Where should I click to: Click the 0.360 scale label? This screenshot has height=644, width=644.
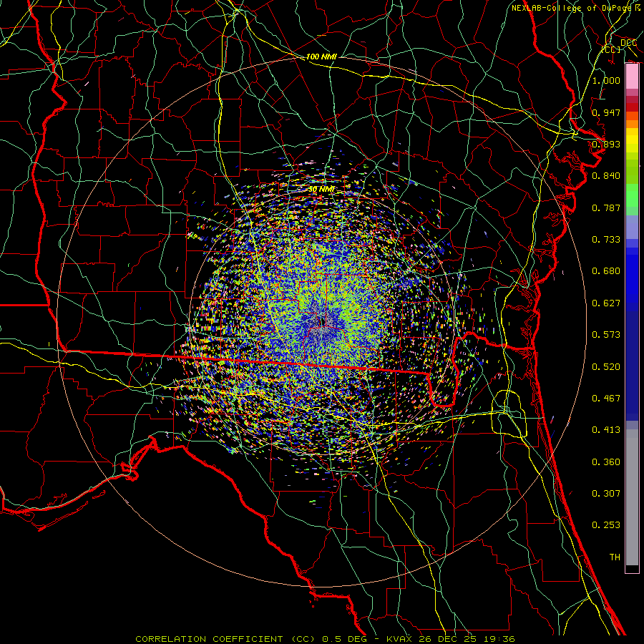point(606,462)
